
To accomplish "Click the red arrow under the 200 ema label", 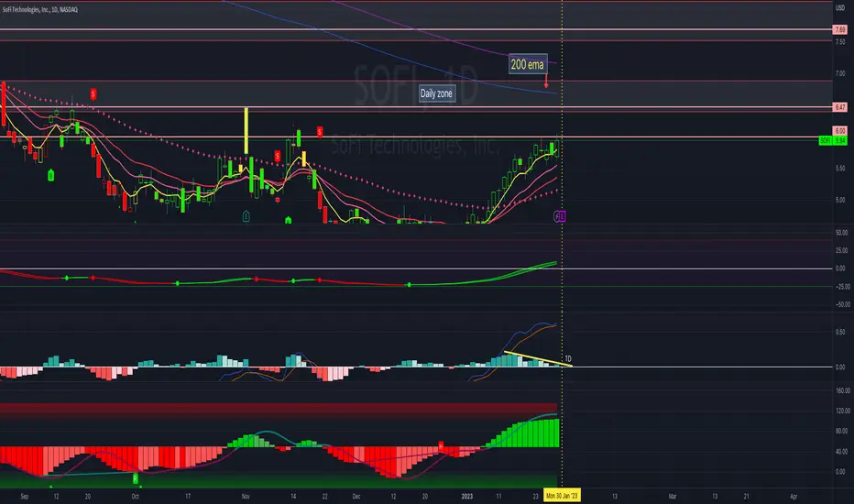I will click(x=546, y=82).
